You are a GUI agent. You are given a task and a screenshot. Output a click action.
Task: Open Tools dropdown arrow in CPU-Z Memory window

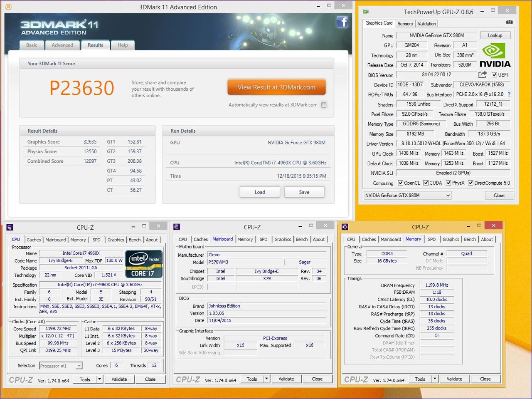click(x=434, y=379)
